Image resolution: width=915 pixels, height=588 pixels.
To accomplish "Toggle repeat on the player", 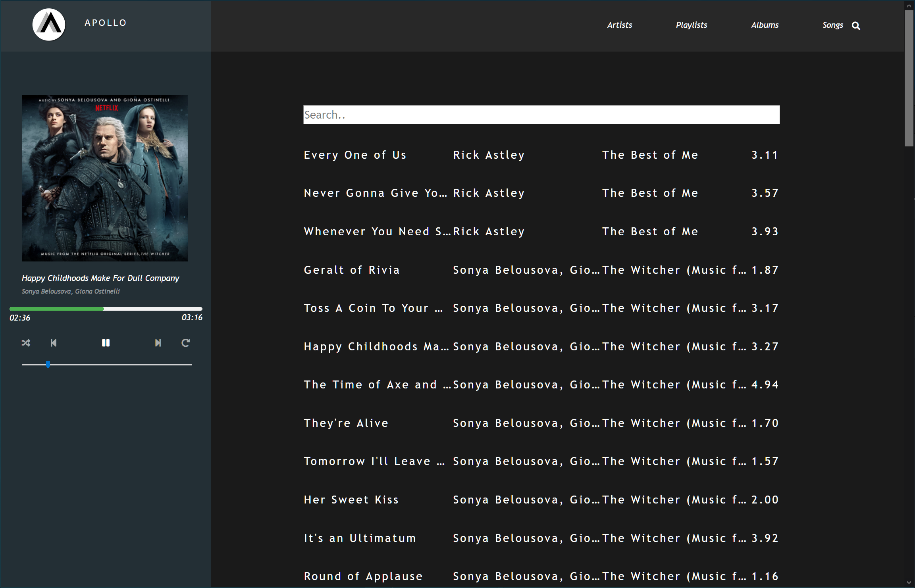I will click(185, 343).
